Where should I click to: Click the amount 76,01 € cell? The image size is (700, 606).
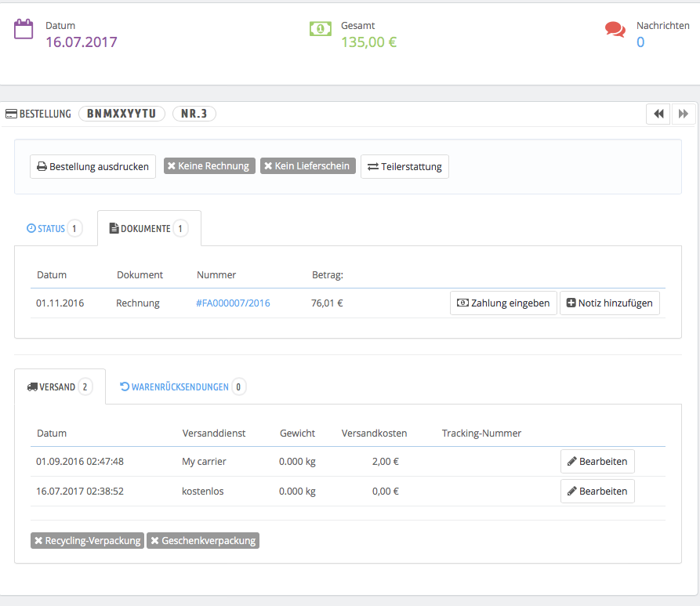coord(327,303)
